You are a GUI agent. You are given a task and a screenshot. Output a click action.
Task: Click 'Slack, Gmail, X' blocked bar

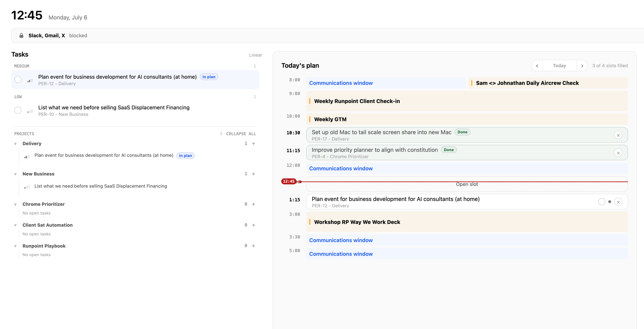[x=327, y=35]
